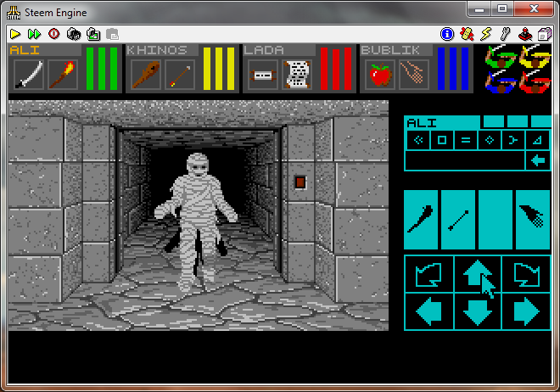Image resolution: width=560 pixels, height=392 pixels.
Task: Click the green fast forward icon
Action: 34,34
